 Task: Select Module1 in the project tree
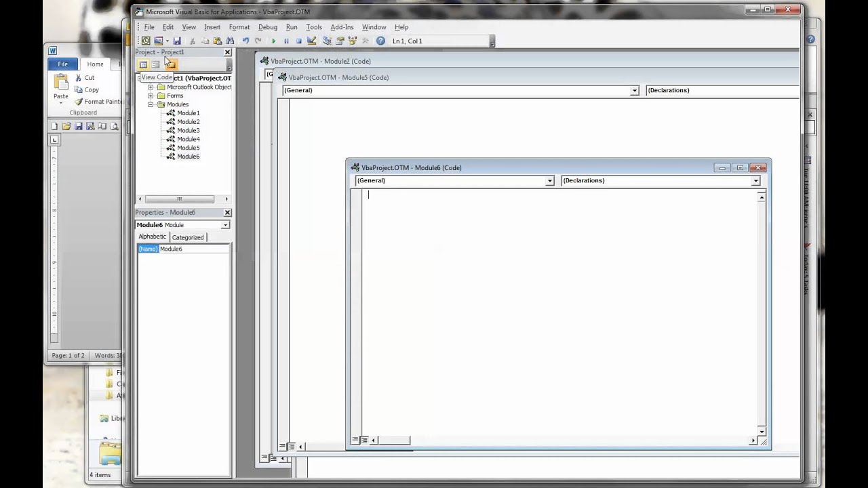(x=188, y=113)
